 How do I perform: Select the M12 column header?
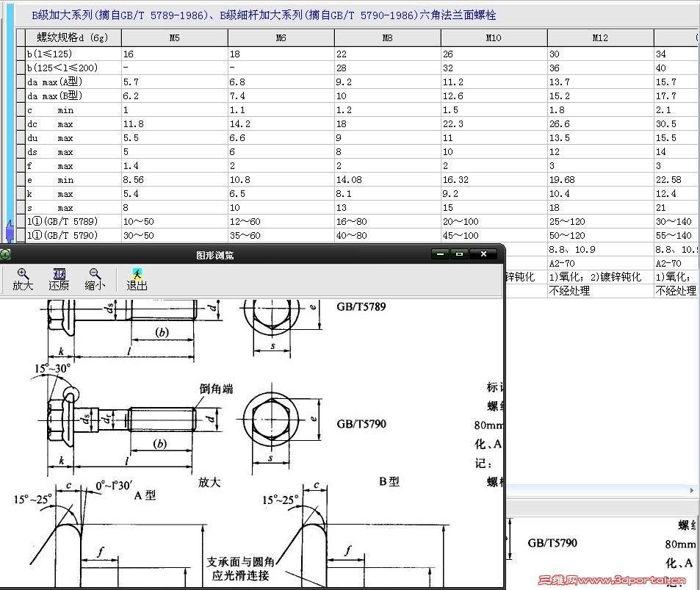coord(600,38)
